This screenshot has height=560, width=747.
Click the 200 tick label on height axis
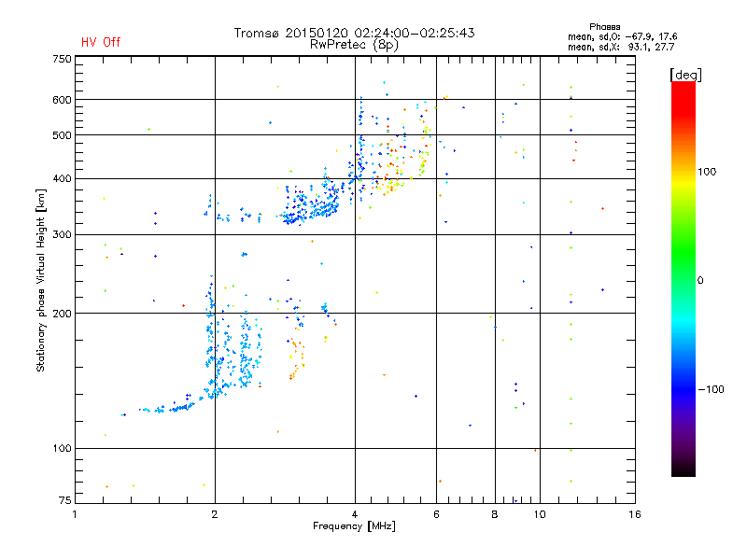tap(62, 314)
